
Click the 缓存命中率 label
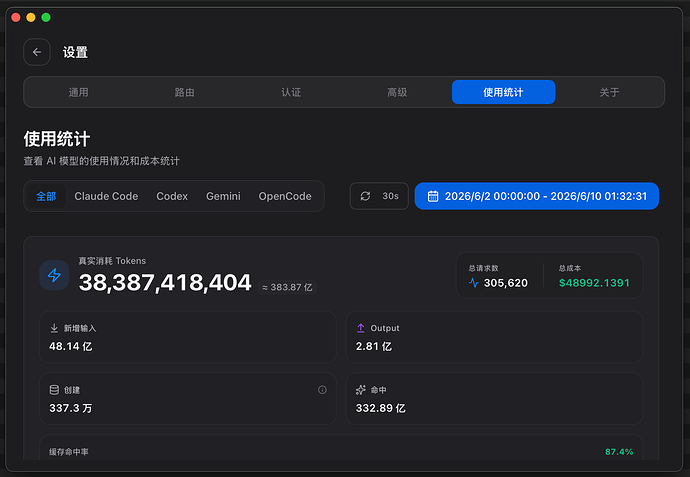click(x=69, y=452)
